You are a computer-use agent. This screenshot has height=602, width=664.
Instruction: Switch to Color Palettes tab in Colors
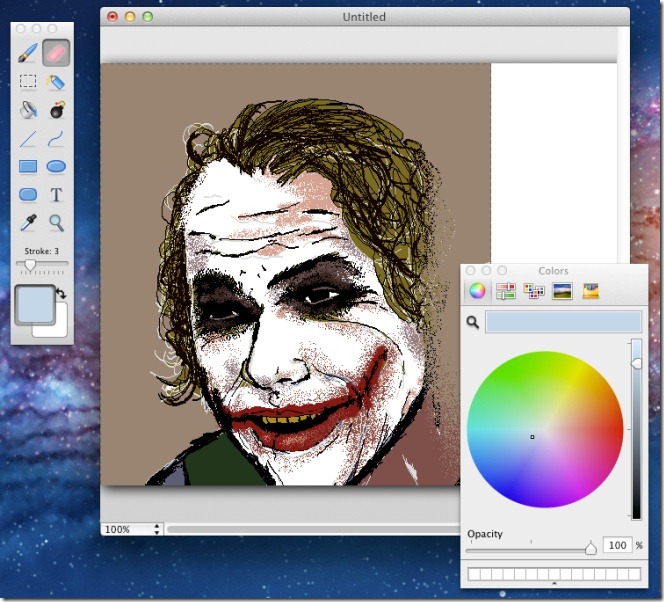click(x=534, y=291)
